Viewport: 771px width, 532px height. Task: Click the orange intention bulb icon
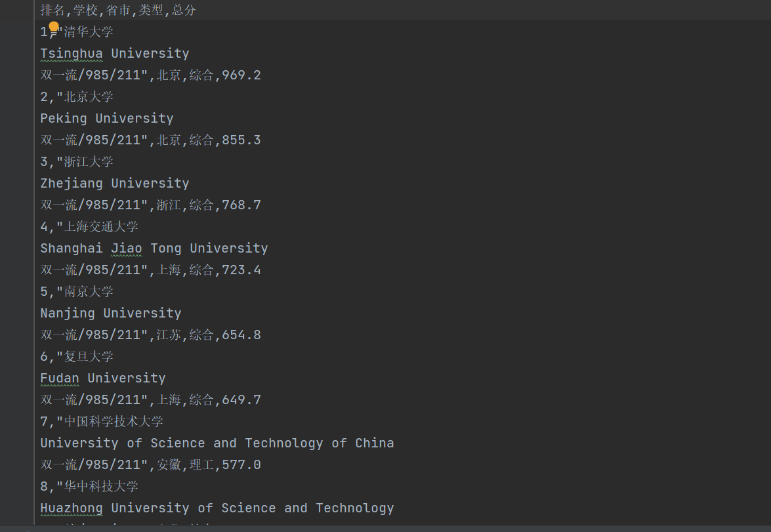pos(54,27)
